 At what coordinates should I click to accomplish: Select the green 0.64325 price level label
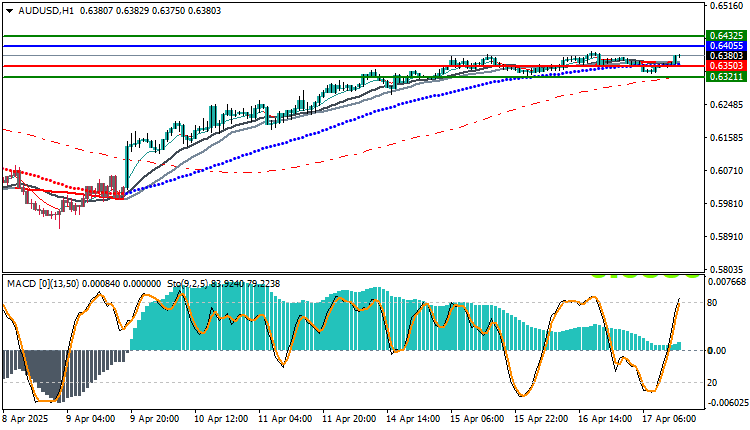(x=726, y=36)
